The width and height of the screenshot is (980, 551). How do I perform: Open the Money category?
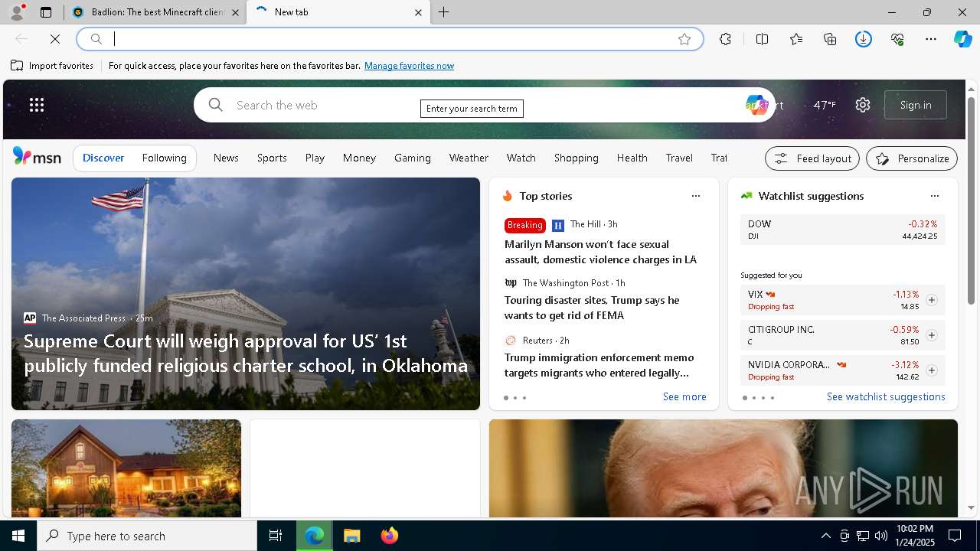click(359, 158)
